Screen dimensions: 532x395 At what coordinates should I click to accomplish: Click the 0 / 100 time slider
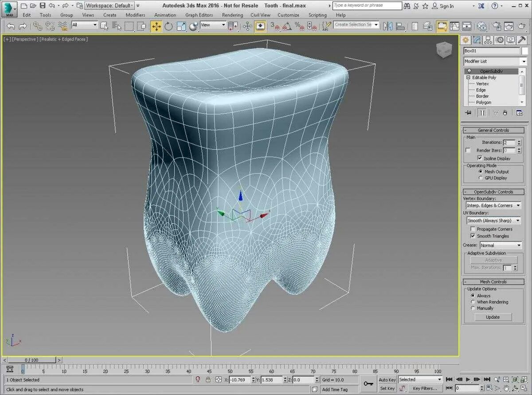pyautogui.click(x=31, y=360)
